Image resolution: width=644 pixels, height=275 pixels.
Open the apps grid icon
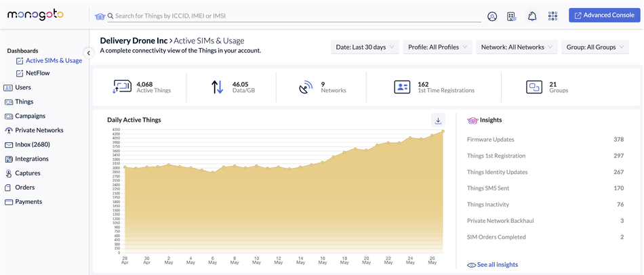[x=552, y=16]
